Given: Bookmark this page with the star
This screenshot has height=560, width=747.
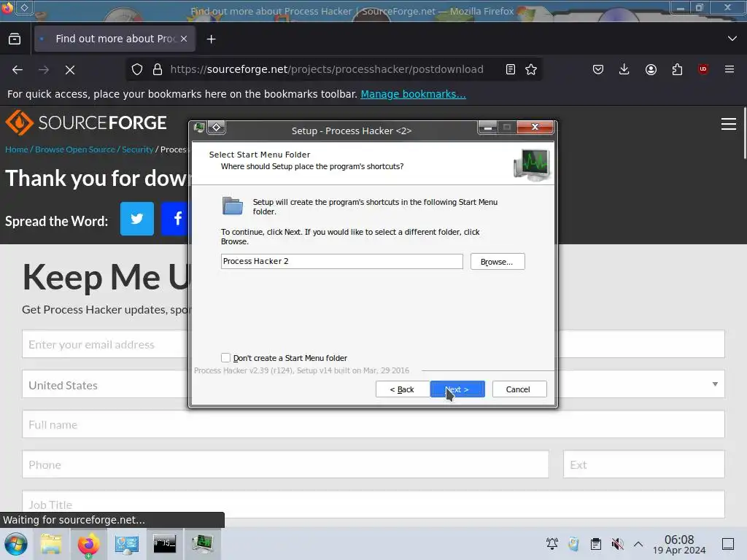Looking at the screenshot, I should click(x=531, y=69).
